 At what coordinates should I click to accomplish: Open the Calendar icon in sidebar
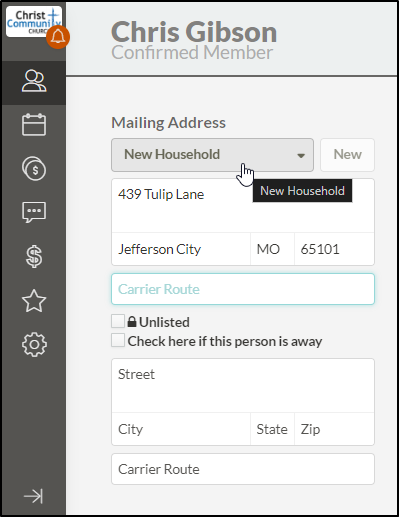[x=34, y=125]
